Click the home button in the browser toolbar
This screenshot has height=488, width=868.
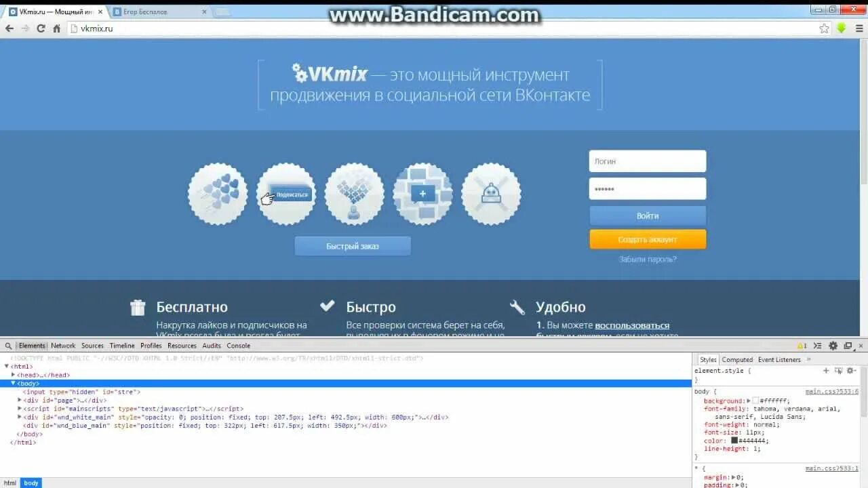click(x=57, y=28)
